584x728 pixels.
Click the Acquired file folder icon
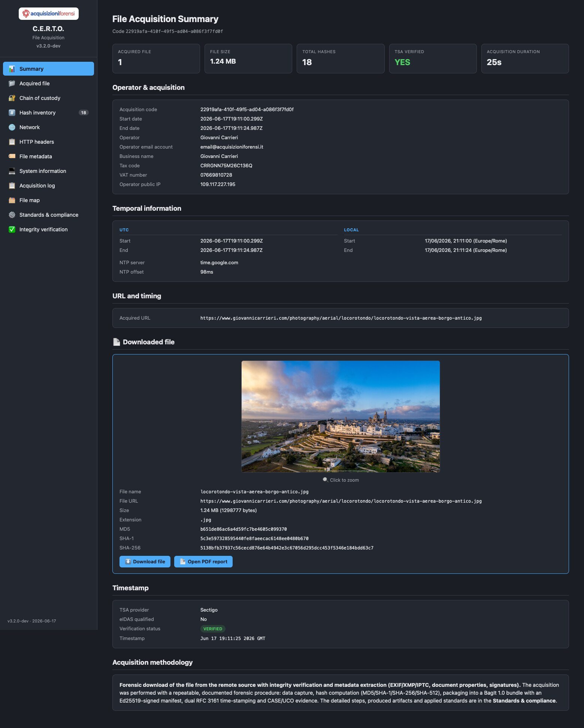(12, 83)
